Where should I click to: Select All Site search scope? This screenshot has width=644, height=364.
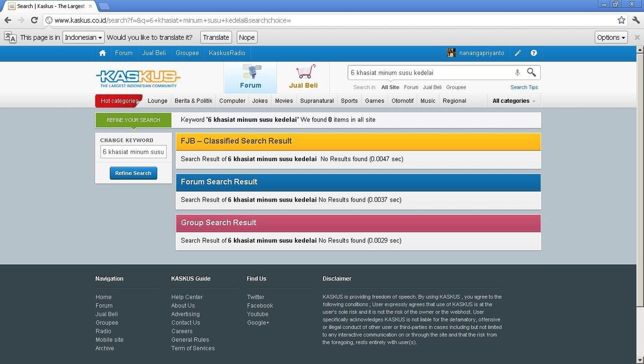tap(390, 87)
